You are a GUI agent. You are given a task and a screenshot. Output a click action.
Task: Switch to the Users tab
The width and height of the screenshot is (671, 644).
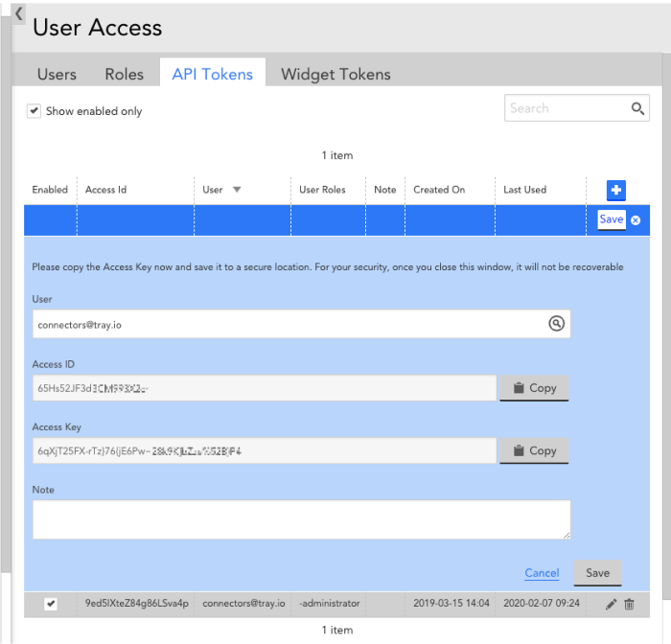pos(57,74)
